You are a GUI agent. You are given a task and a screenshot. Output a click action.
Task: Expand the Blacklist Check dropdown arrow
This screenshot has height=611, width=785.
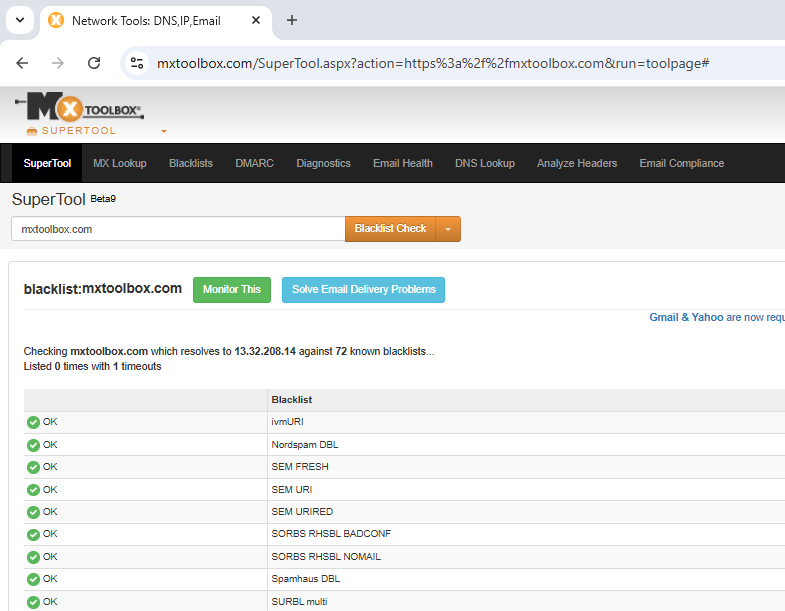[x=448, y=229]
